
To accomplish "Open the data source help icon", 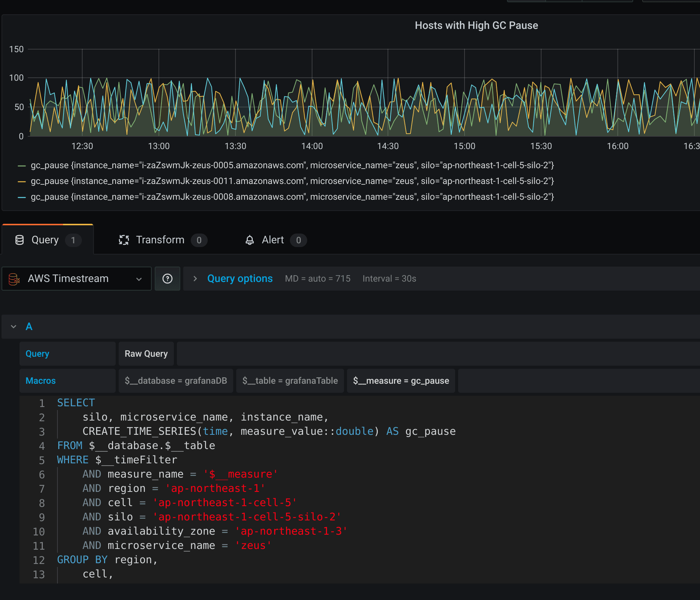I will point(167,279).
